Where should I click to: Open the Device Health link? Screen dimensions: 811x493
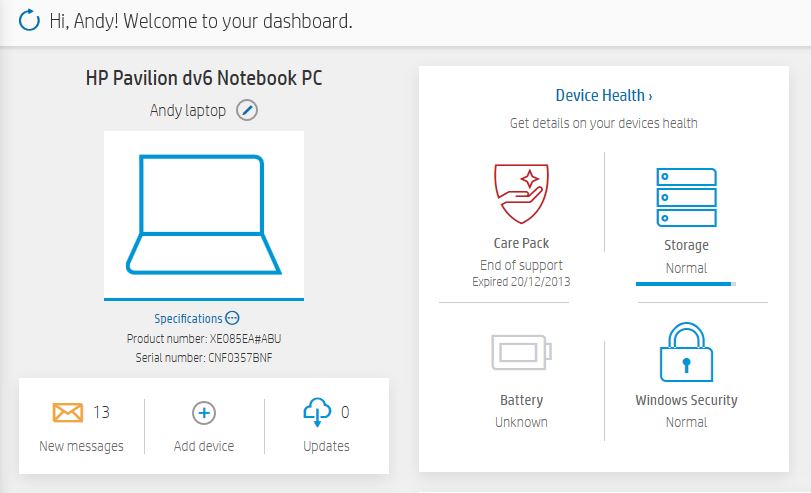click(x=604, y=95)
